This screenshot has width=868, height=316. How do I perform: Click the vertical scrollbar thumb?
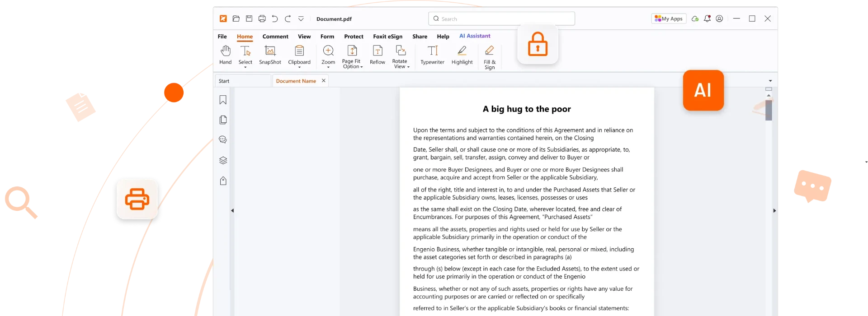pyautogui.click(x=769, y=110)
